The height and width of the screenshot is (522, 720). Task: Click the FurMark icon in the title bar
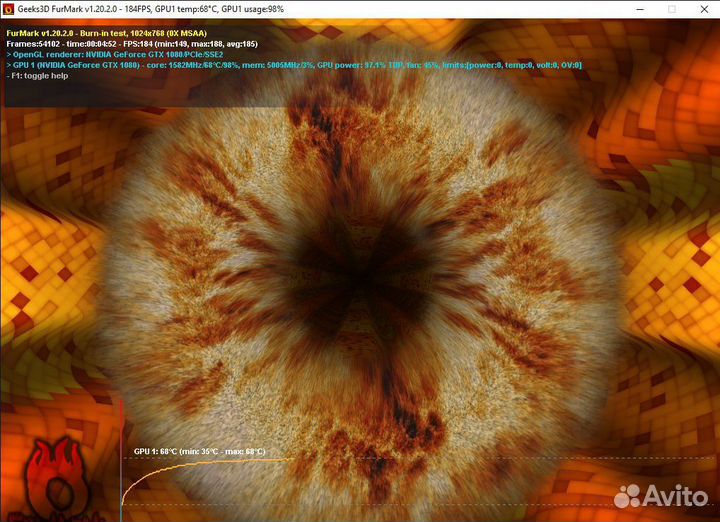(8, 9)
